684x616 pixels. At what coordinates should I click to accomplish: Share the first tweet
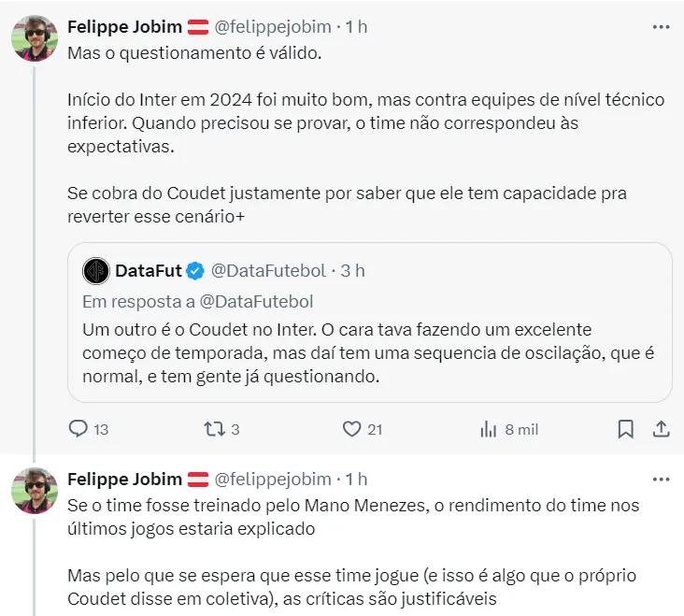click(x=660, y=429)
